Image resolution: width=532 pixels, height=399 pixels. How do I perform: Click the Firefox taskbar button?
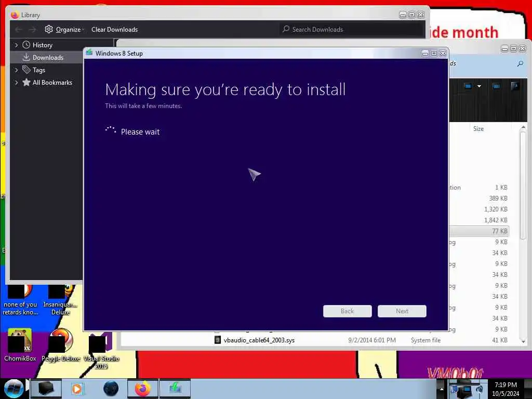click(x=143, y=389)
